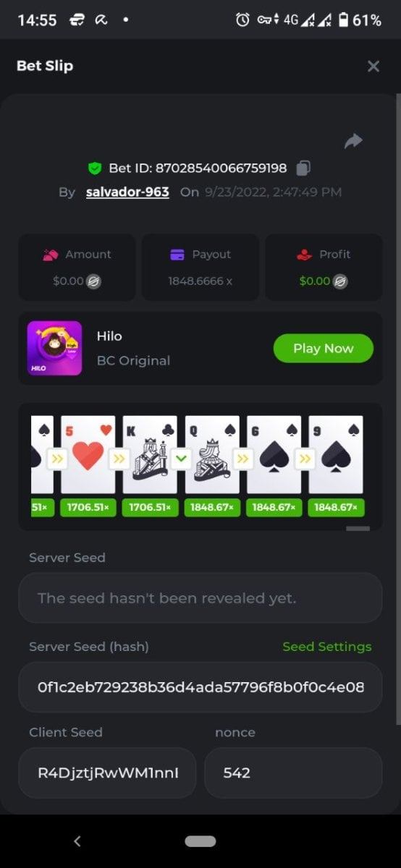The image size is (401, 868).
Task: Click the Play Now button
Action: pyautogui.click(x=324, y=348)
